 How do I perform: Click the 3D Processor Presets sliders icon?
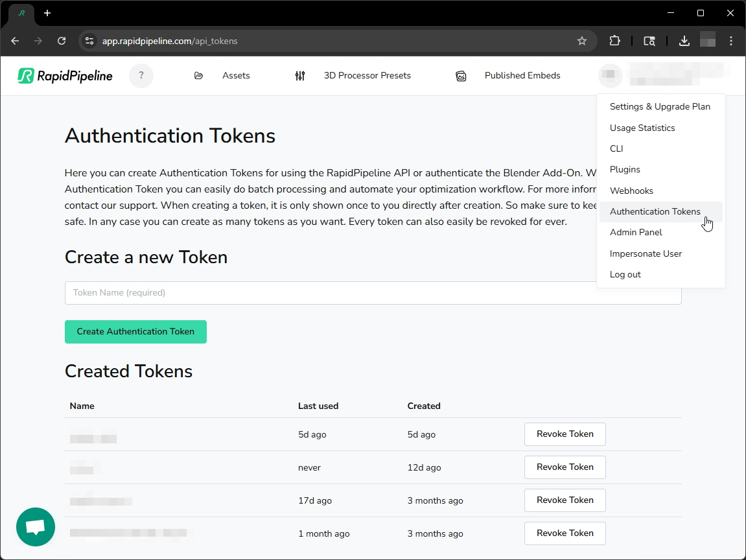tap(299, 76)
